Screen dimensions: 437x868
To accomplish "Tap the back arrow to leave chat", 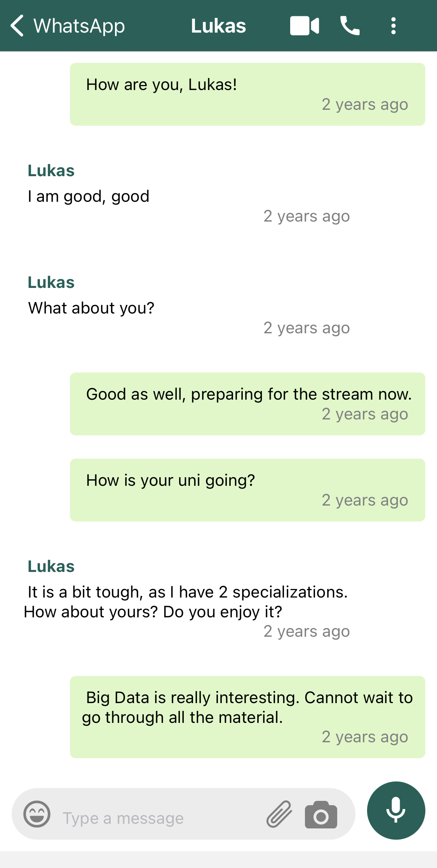I will [17, 25].
